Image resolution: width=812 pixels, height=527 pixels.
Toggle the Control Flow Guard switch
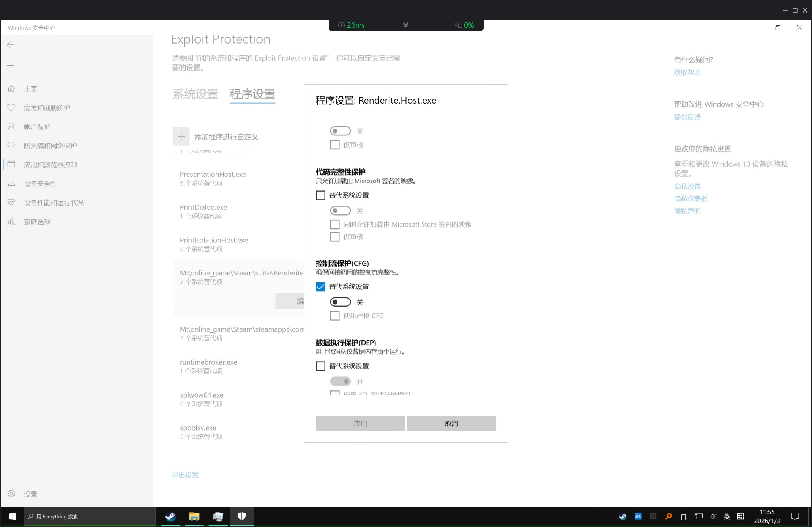click(340, 302)
